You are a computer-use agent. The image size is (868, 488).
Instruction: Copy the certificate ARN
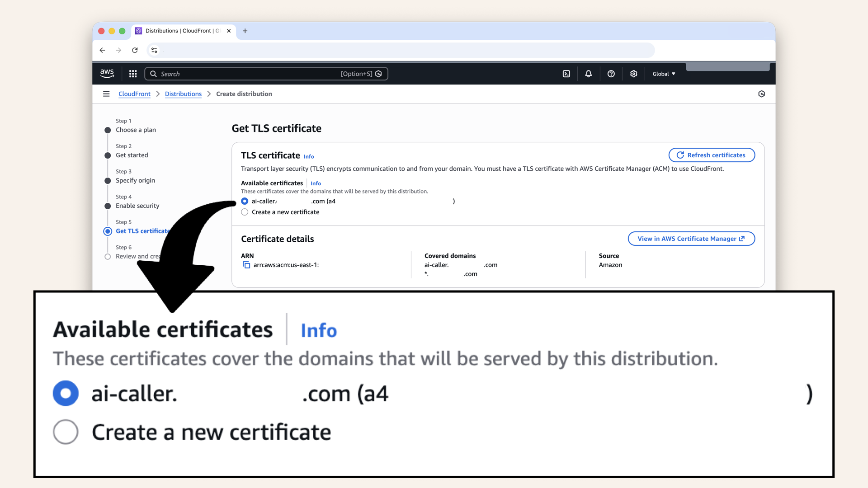(247, 265)
